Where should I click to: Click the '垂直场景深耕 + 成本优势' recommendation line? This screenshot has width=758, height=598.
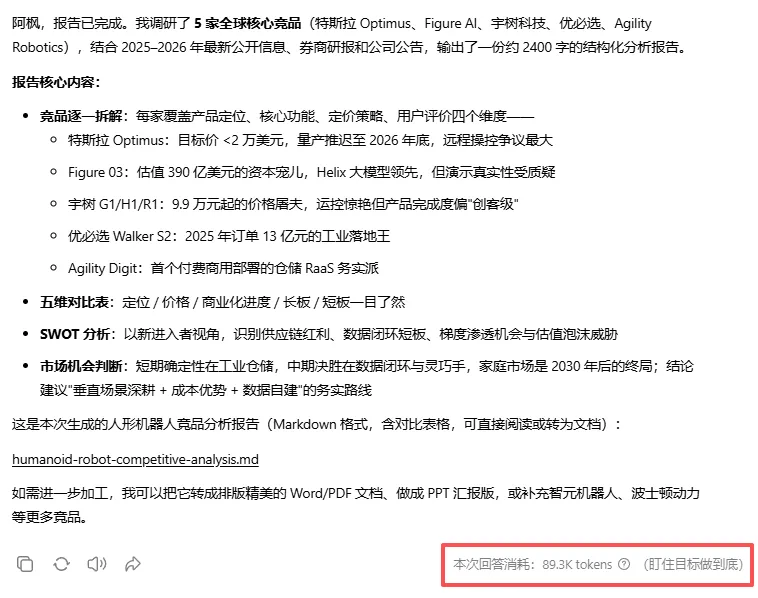coord(206,390)
